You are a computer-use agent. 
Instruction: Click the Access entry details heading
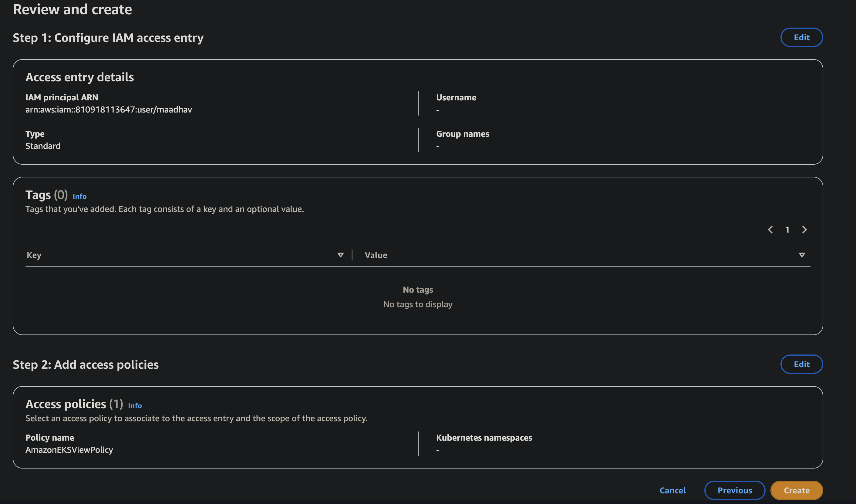(x=80, y=77)
